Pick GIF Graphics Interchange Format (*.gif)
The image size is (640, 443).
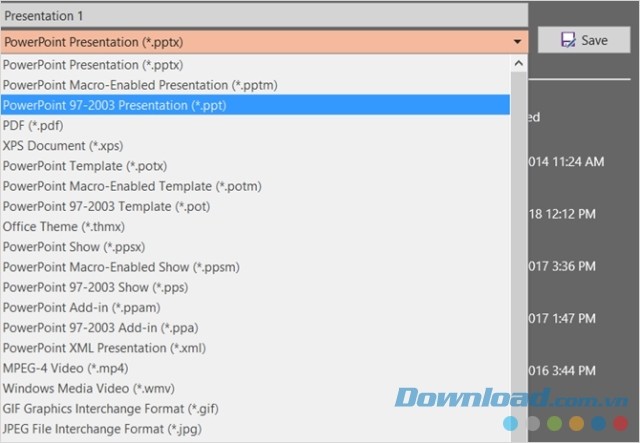256,408
